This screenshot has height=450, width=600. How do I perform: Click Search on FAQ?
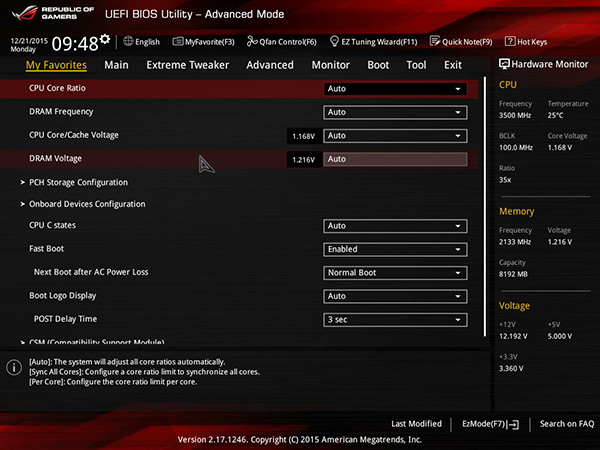[567, 424]
